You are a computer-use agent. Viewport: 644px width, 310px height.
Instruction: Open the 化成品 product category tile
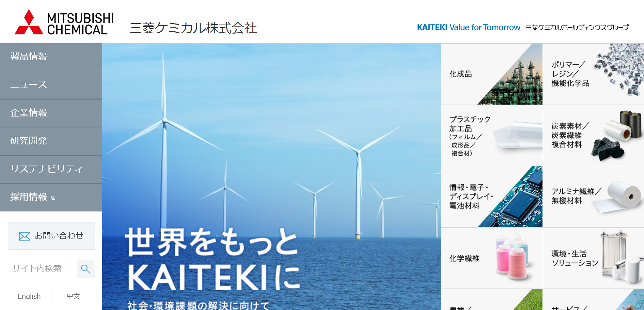[x=492, y=74]
